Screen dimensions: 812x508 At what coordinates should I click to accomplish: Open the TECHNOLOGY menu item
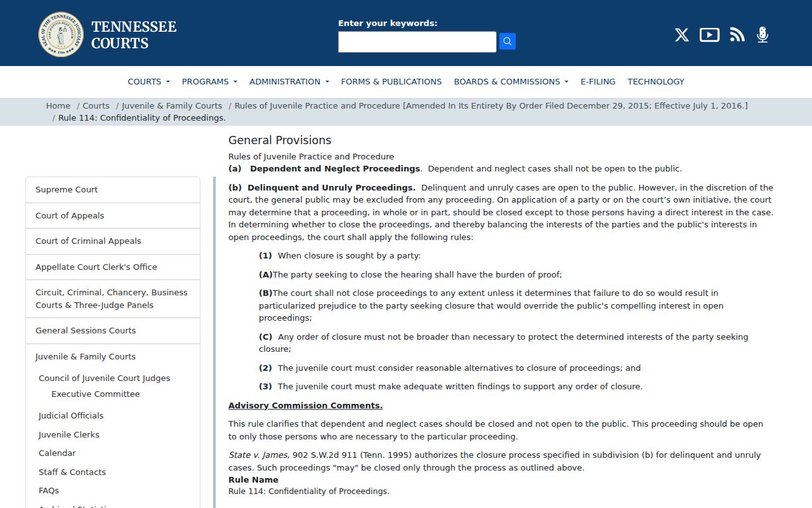point(656,81)
